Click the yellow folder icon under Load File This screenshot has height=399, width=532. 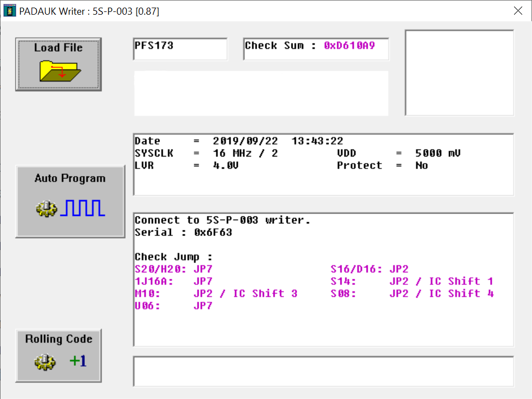(59, 71)
